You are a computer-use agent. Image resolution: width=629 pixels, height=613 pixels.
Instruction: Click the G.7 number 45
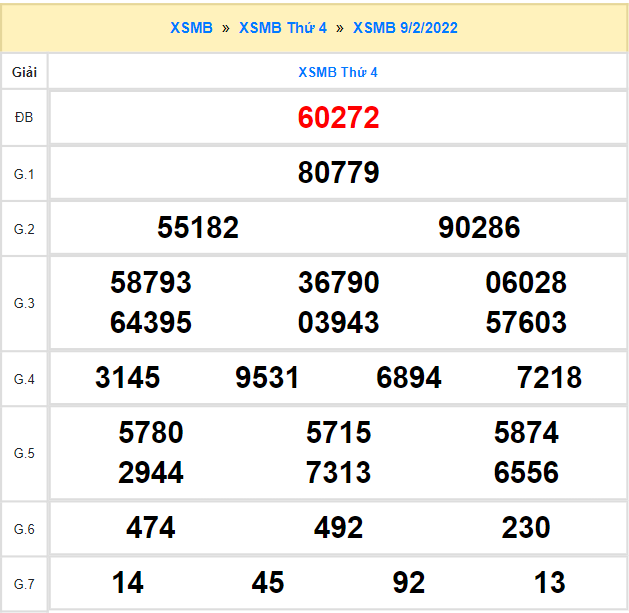point(268,583)
